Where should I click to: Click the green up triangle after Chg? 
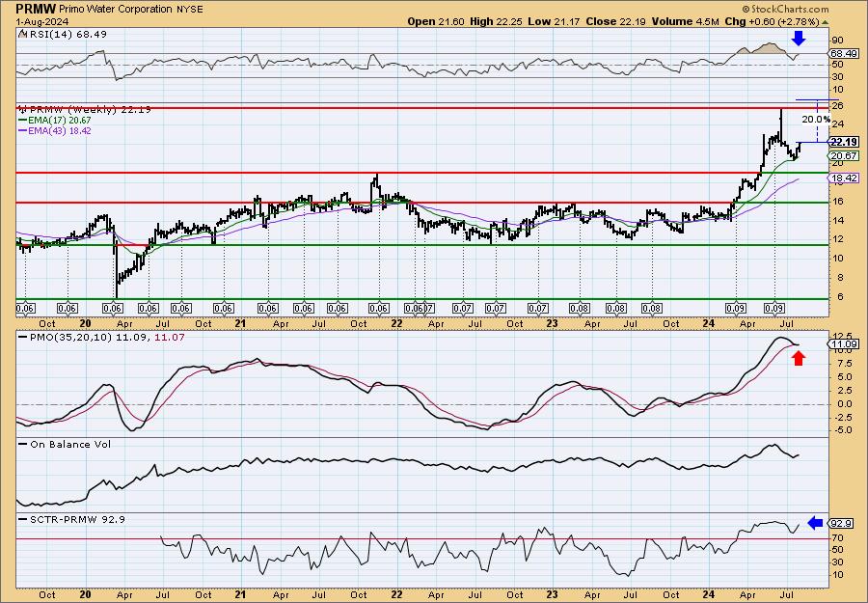click(x=826, y=22)
